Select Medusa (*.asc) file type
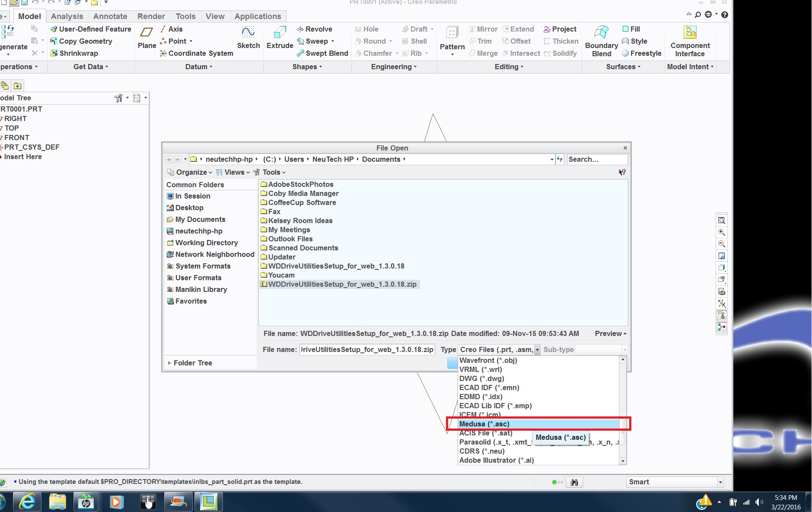The width and height of the screenshot is (812, 512). pos(538,424)
